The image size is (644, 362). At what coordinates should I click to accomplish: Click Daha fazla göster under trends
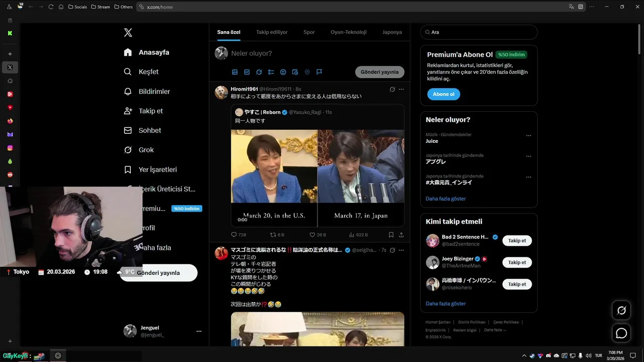click(x=446, y=199)
